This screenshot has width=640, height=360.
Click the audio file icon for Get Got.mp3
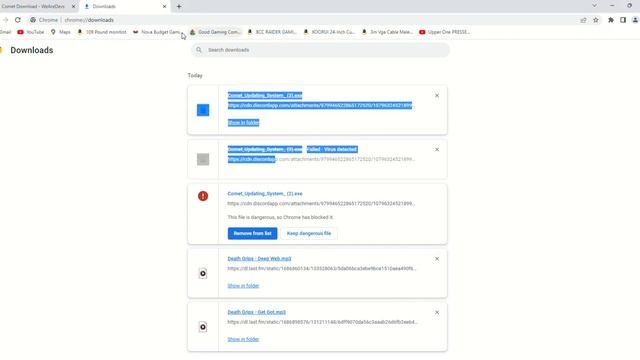click(x=203, y=327)
